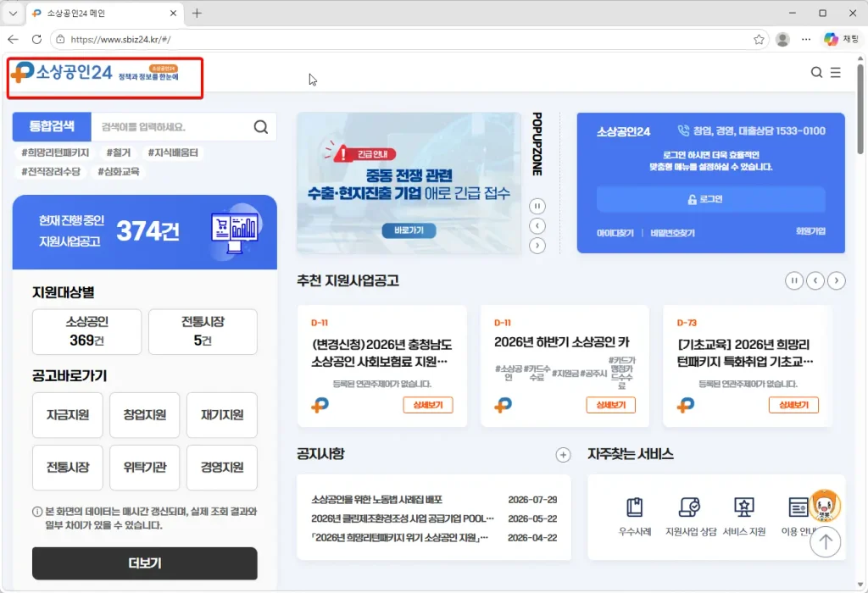Click the 374건 current announcement count
The width and height of the screenshot is (868, 593).
pos(147,231)
